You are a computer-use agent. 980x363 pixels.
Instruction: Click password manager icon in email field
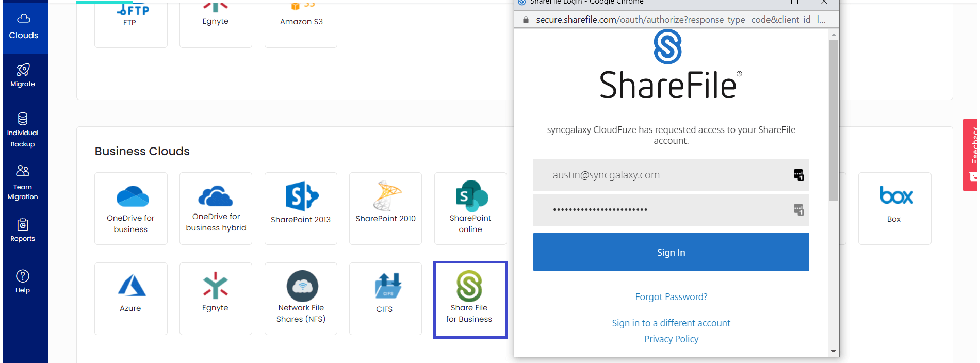(x=798, y=175)
